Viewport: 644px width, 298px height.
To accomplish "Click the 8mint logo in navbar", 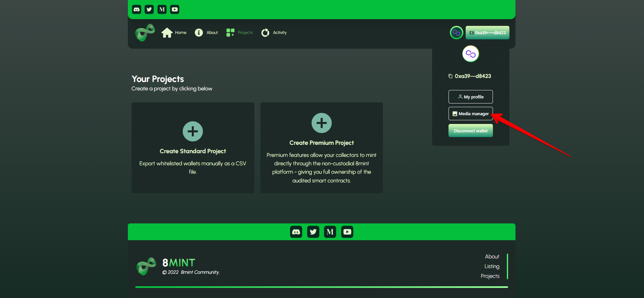I will (145, 33).
